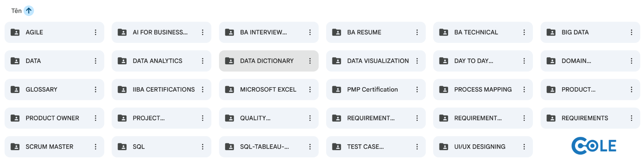Open more options for BA TECHNICAL folder
The image size is (644, 161).
pyautogui.click(x=524, y=32)
